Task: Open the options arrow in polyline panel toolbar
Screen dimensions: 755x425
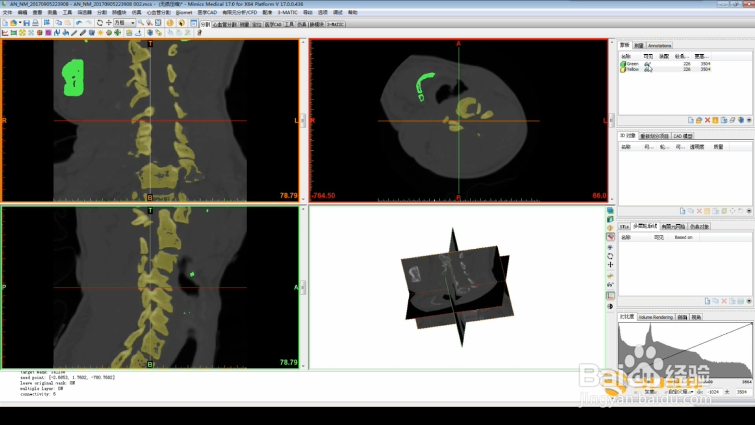Action: click(749, 301)
